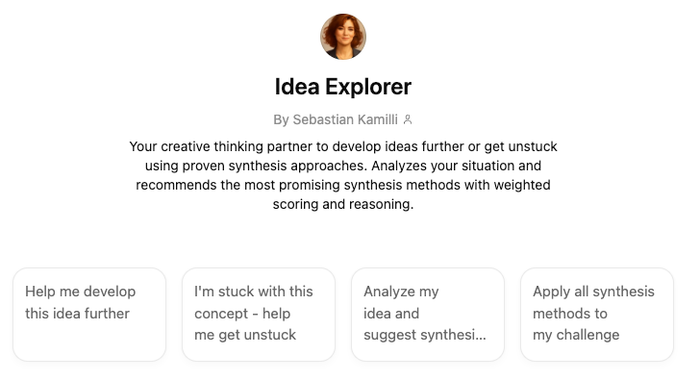This screenshot has width=700, height=385.
Task: Click the 'concept - help' line in the stuck card
Action: pos(242,313)
